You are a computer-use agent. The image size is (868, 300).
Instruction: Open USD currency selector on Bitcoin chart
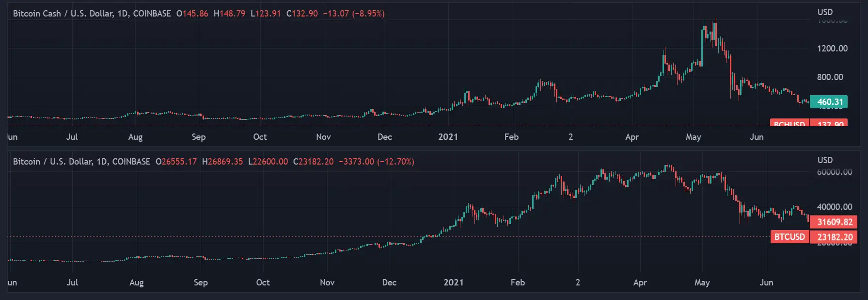pos(825,160)
